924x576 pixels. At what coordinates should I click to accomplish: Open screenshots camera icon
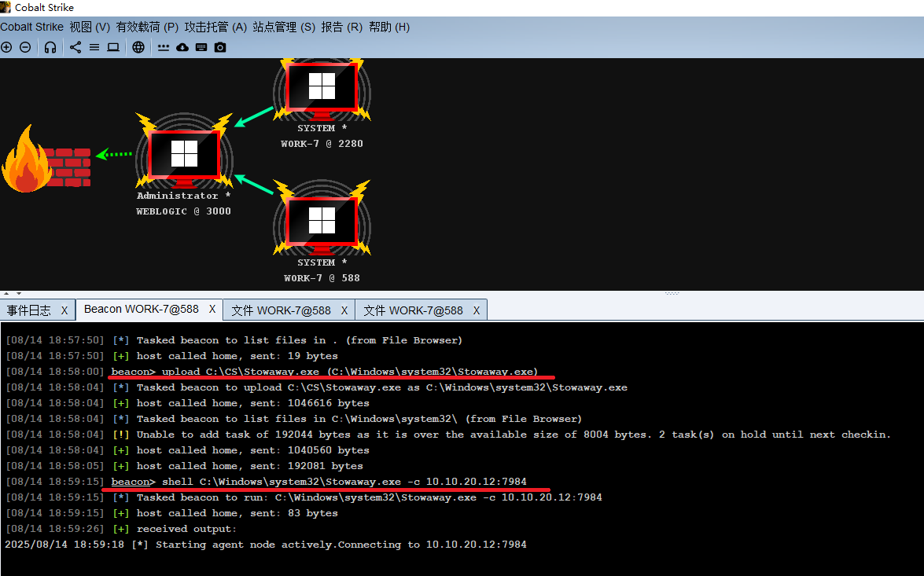coord(220,47)
